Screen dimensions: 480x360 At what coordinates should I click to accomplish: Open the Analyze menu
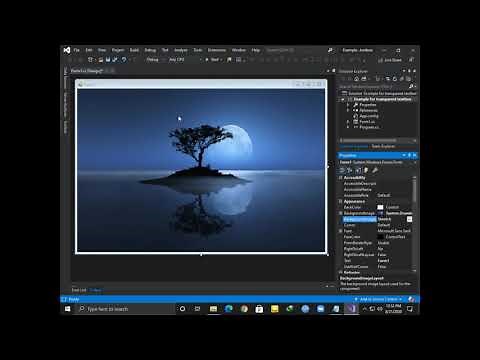[181, 50]
